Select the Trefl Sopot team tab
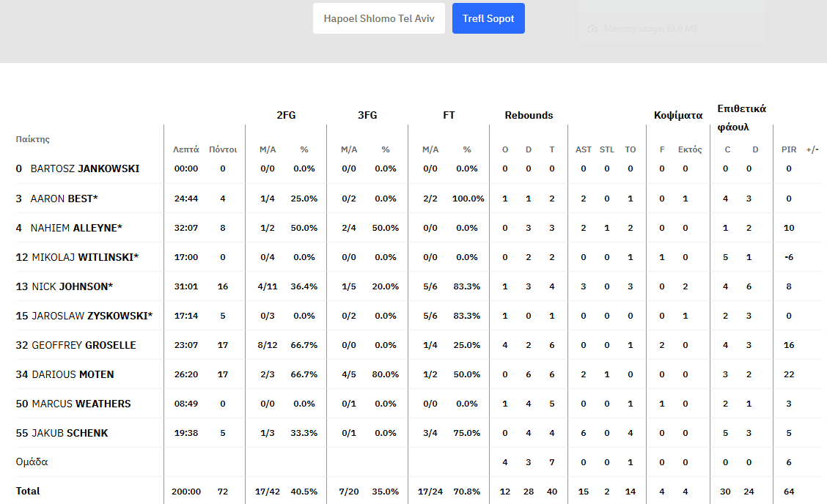The image size is (827, 504). [x=488, y=18]
